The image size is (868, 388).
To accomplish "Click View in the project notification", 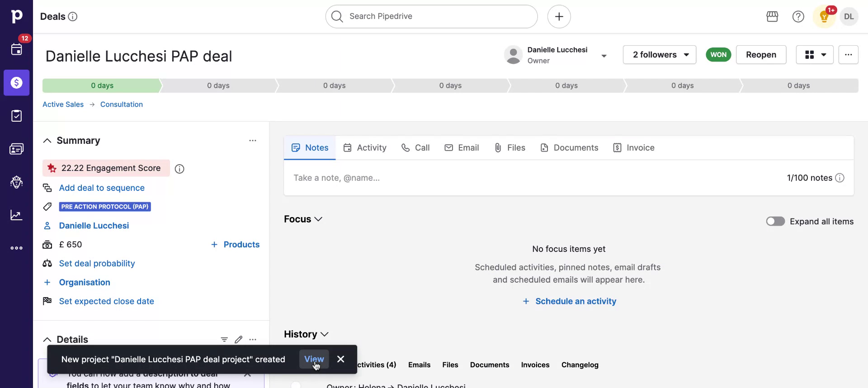I will click(314, 359).
